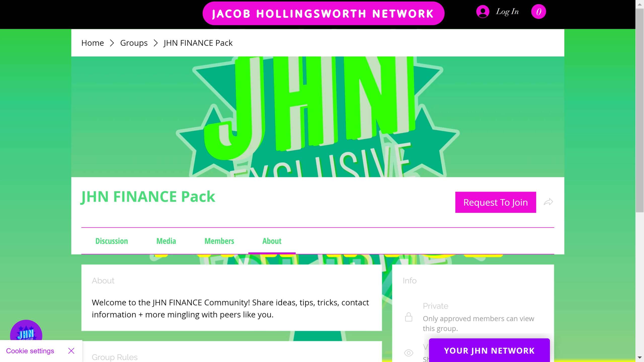
Task: Go to Home breadcrumb link
Action: pos(92,43)
